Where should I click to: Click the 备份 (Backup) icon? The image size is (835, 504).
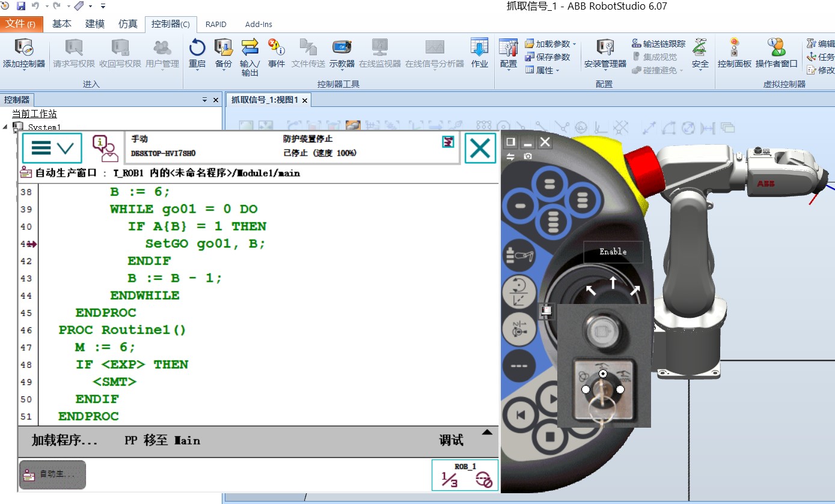coord(224,47)
